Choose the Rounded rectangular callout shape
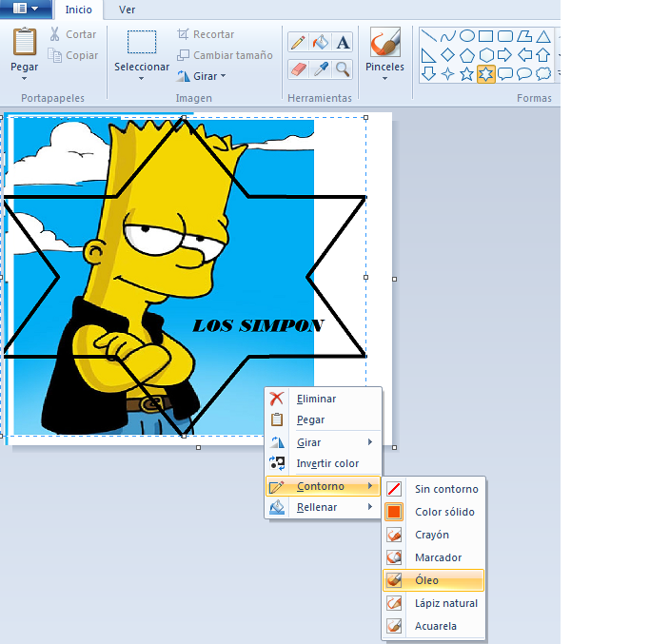Image resolution: width=650 pixels, height=644 pixels. pyautogui.click(x=505, y=74)
